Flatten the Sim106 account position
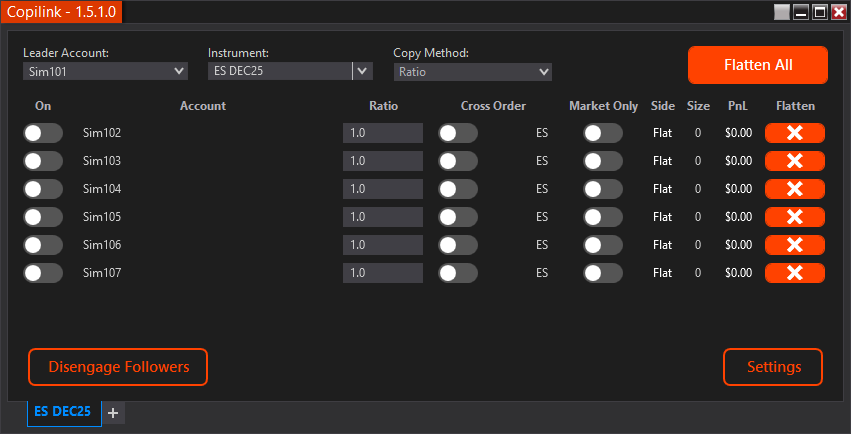Screen dimensions: 851x434 (794, 245)
